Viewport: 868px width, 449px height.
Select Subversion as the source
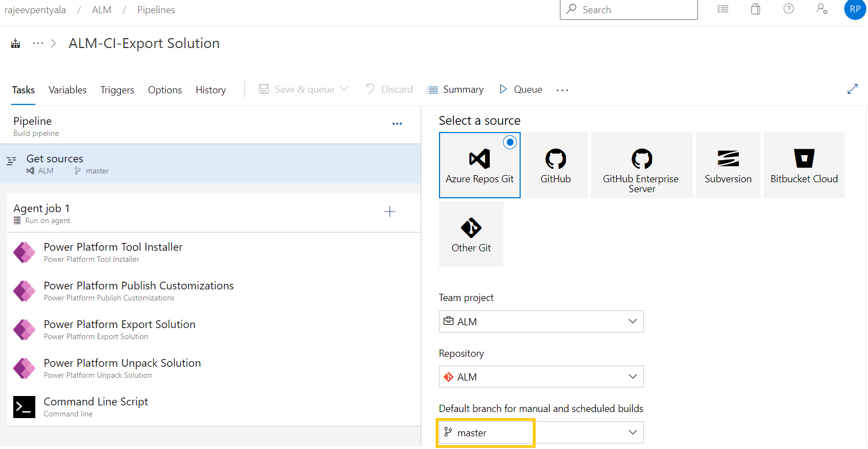[728, 165]
